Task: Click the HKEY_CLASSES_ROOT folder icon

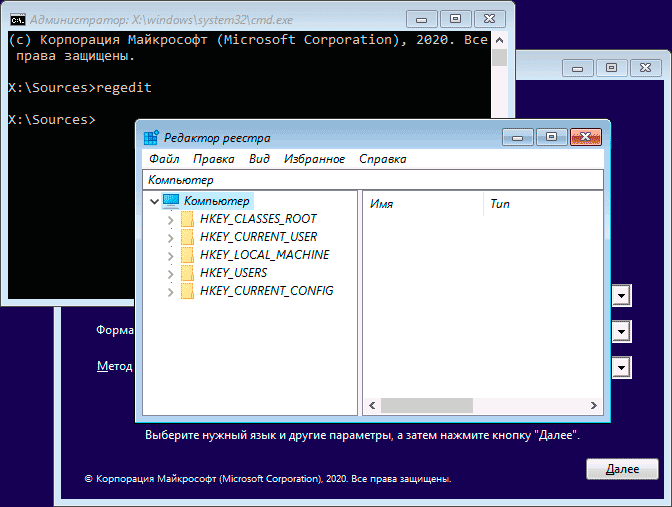Action: click(187, 219)
